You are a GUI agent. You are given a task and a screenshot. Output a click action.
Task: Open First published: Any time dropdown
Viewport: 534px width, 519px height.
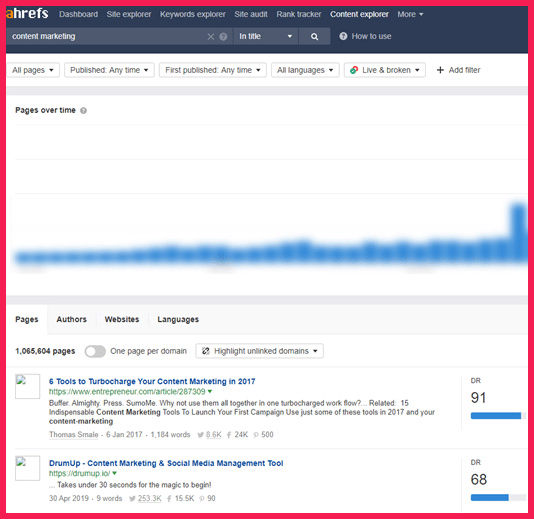213,70
